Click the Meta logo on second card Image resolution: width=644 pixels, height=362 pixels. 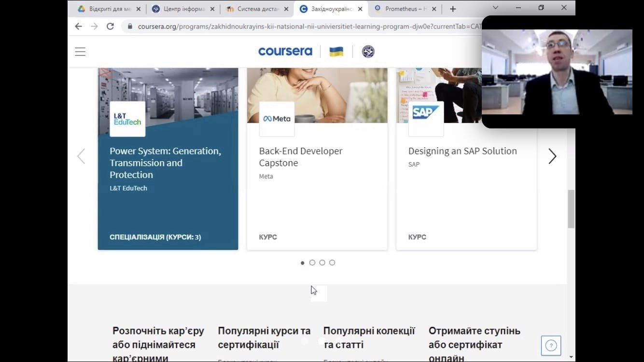[x=277, y=119]
